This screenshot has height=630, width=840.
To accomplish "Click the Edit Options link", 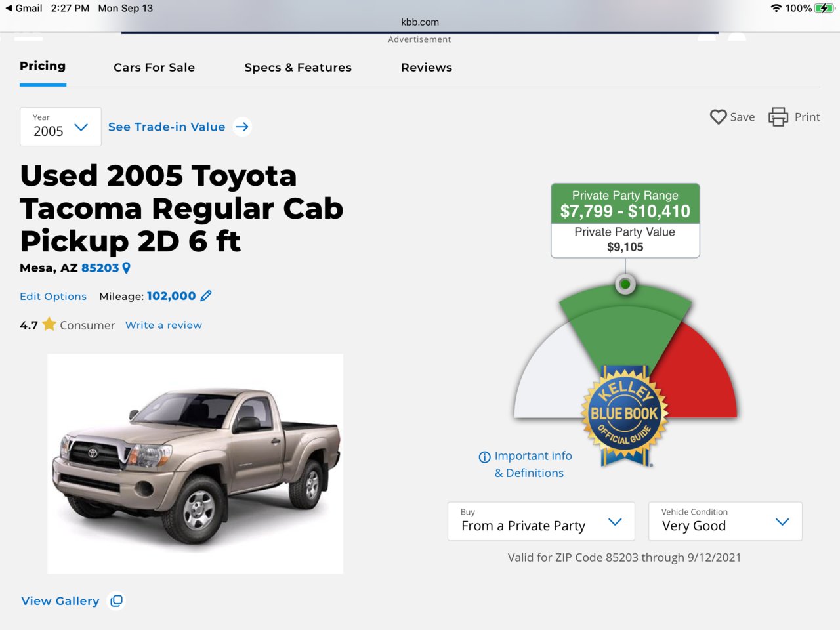I will [53, 297].
